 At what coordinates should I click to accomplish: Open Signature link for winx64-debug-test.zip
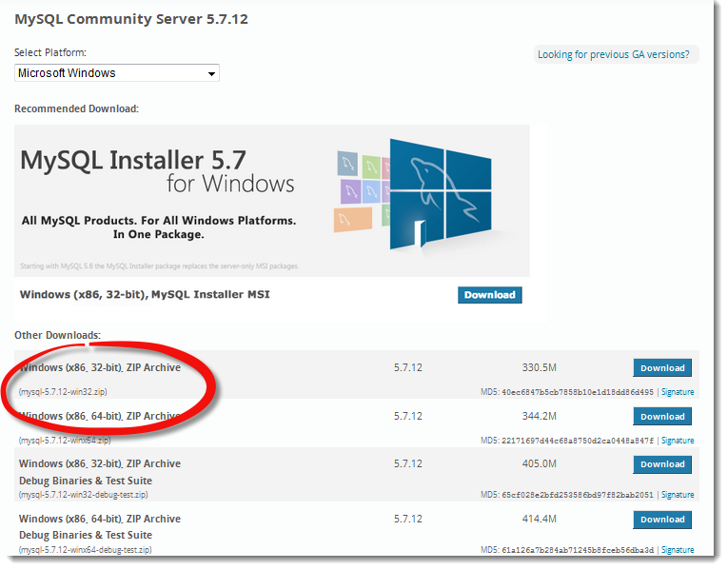point(678,550)
